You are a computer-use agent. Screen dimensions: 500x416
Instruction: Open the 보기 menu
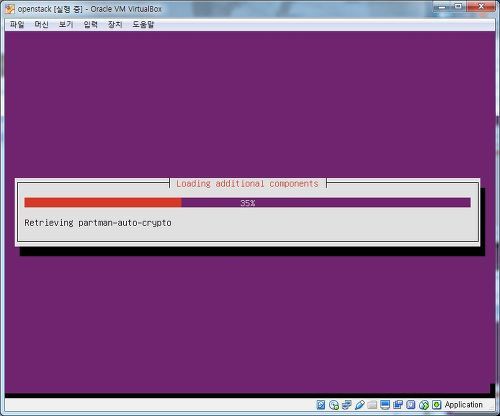[66, 24]
